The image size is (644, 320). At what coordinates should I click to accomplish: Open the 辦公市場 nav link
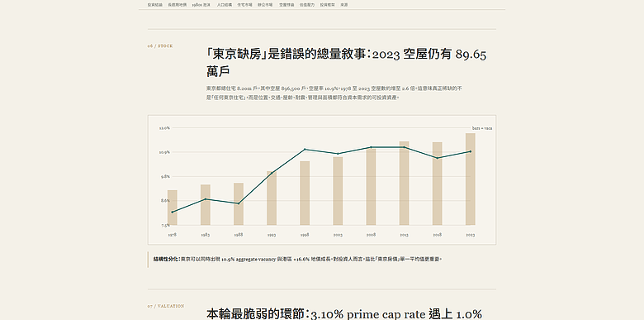[265, 5]
